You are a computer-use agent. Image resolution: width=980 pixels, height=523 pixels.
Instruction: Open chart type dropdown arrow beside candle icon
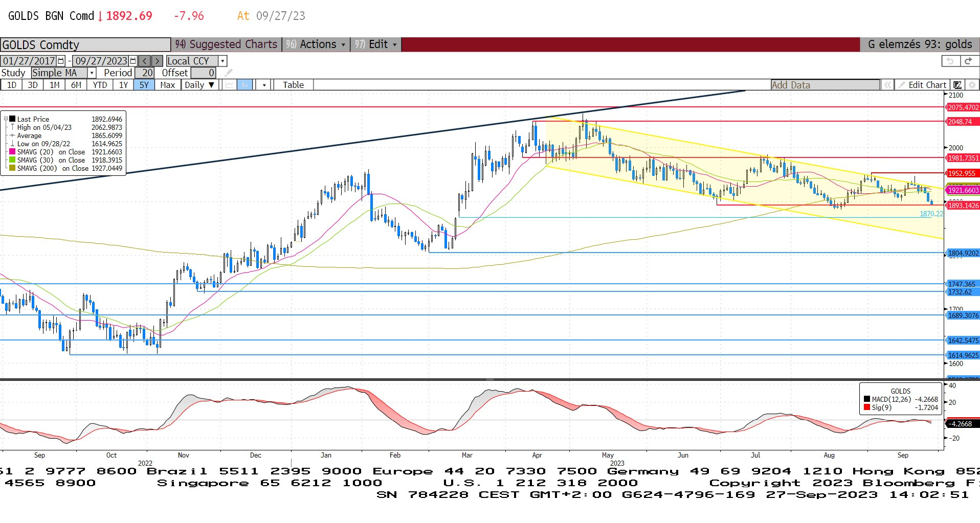[264, 85]
